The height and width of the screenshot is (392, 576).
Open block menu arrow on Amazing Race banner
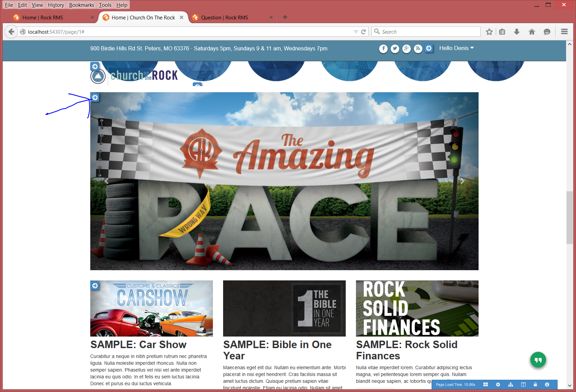[95, 98]
